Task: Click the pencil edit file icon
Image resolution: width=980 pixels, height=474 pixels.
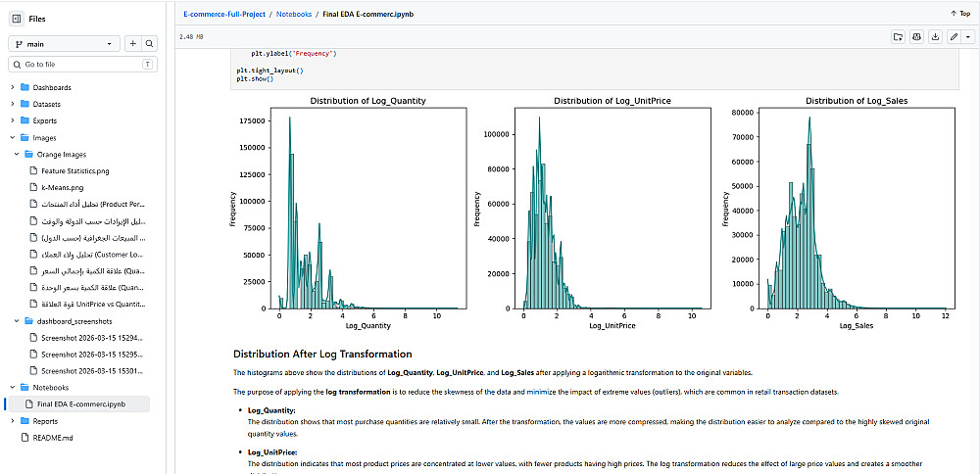Action: point(954,37)
